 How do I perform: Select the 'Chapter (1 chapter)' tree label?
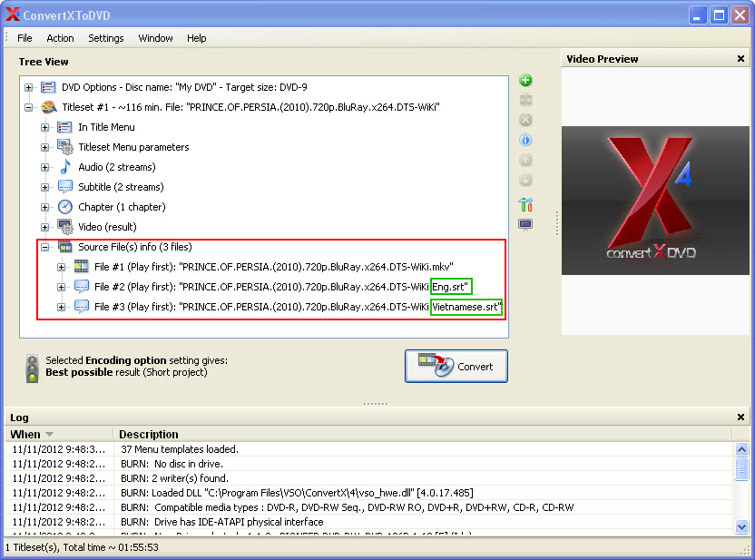click(x=122, y=207)
